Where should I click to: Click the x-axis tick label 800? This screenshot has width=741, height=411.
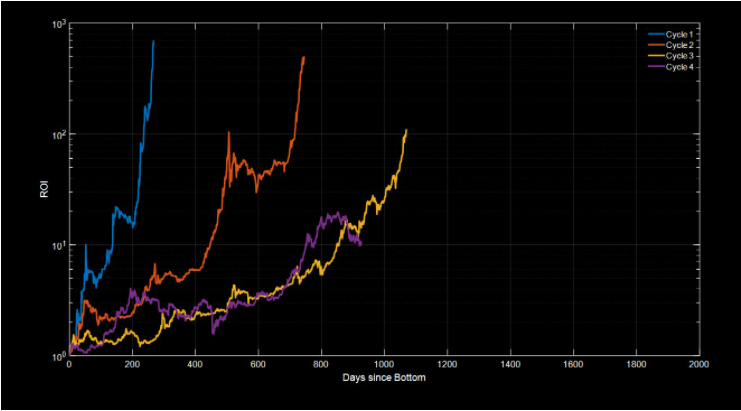point(321,364)
